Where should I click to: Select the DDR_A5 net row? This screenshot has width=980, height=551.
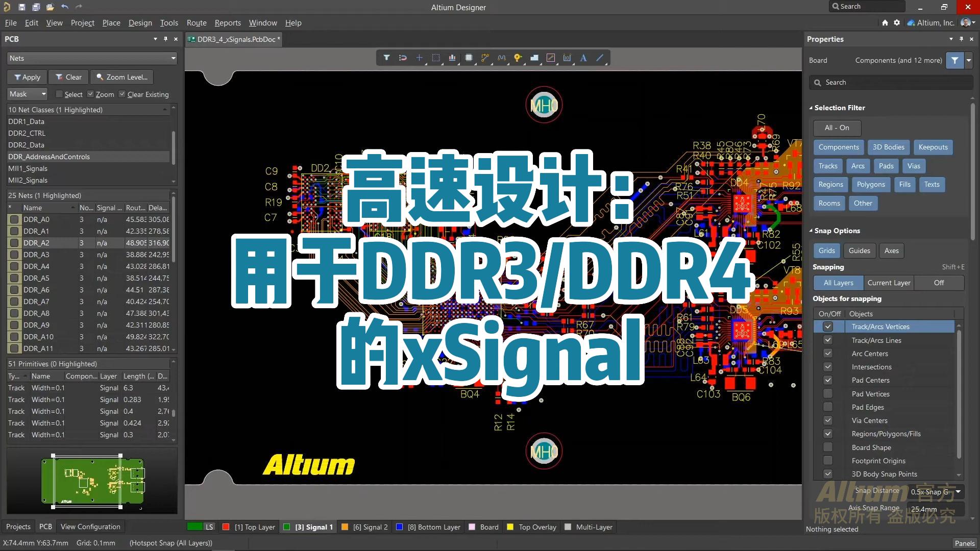(x=36, y=278)
